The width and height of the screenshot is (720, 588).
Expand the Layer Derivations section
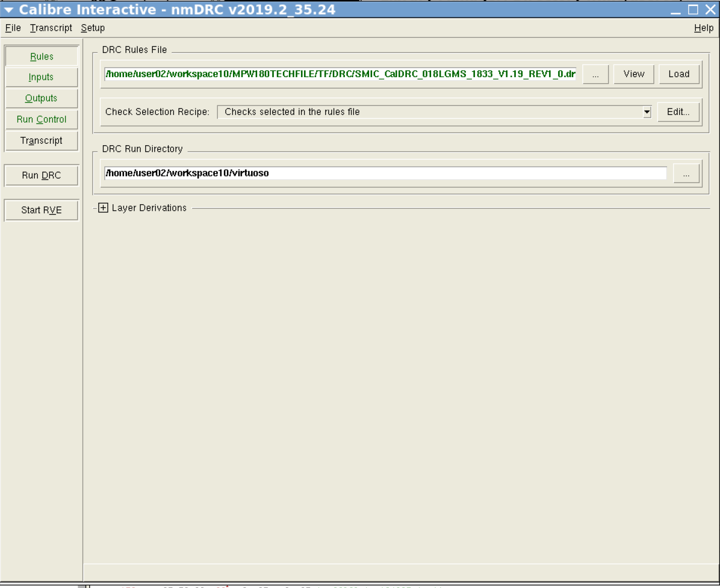pos(103,208)
